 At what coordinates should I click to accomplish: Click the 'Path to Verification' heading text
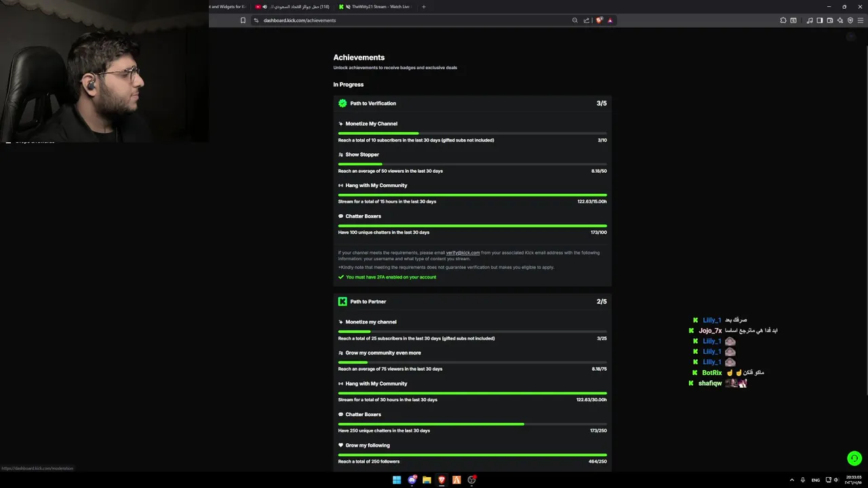(373, 104)
